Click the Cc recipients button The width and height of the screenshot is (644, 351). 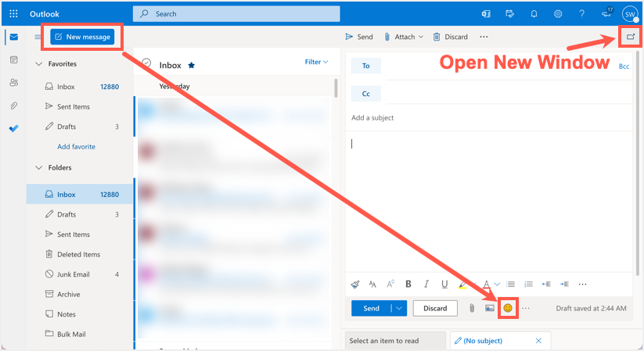click(366, 94)
